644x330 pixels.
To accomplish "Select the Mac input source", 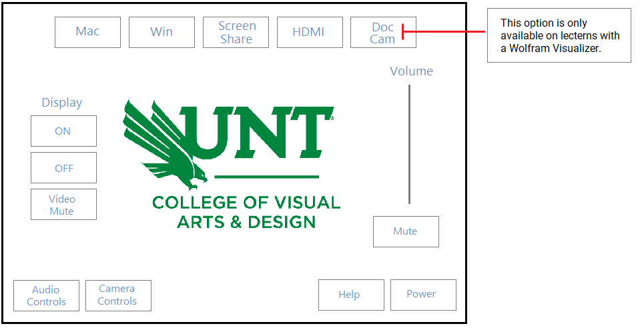I will [88, 33].
